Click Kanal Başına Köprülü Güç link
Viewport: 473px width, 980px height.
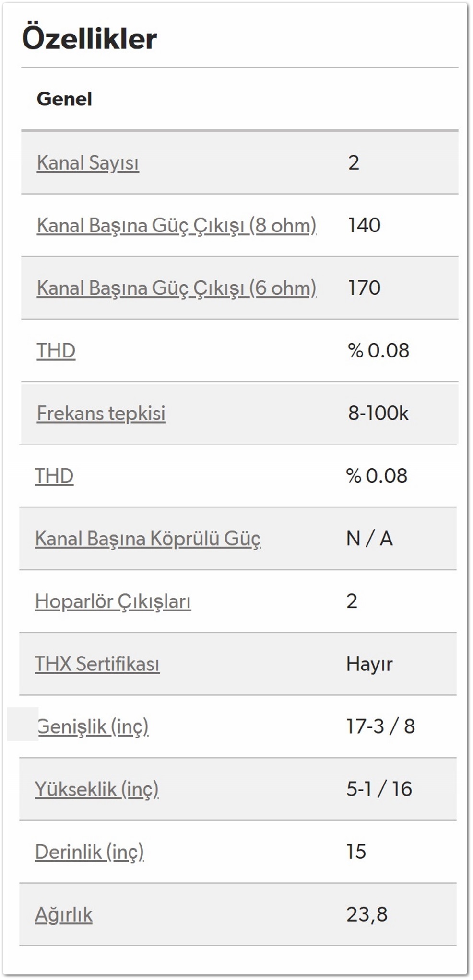point(148,539)
